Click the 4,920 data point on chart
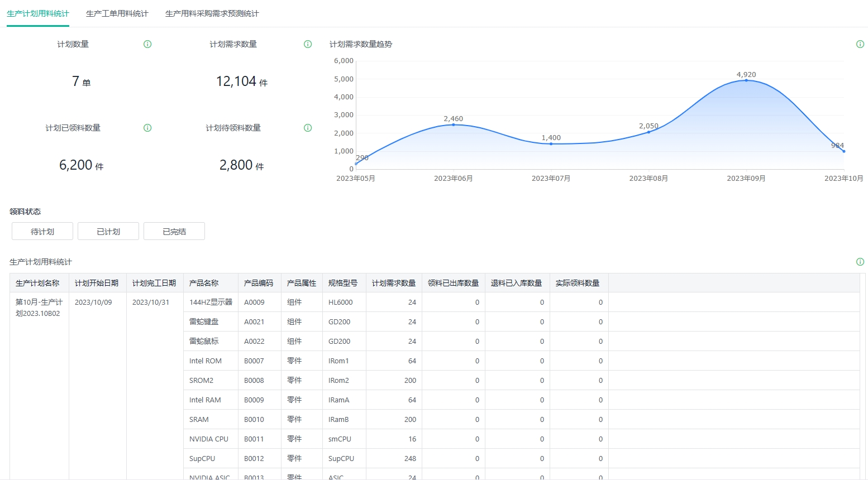868x480 pixels. (x=746, y=80)
